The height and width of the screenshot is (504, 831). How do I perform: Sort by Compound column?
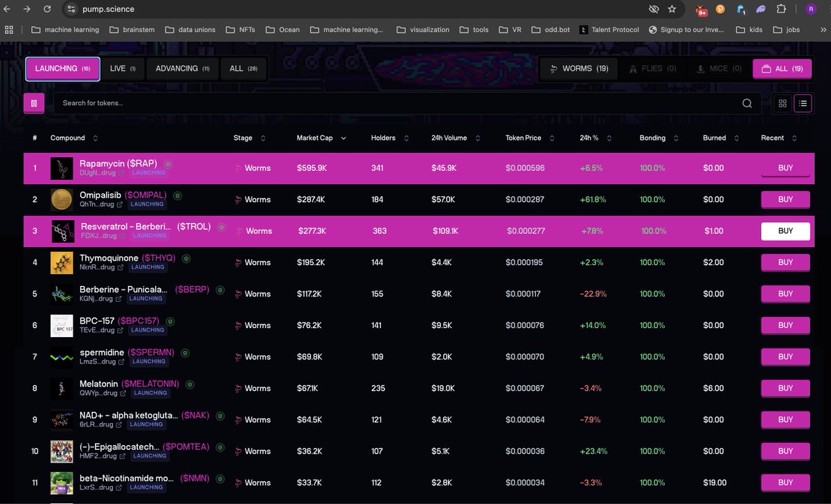(x=74, y=138)
